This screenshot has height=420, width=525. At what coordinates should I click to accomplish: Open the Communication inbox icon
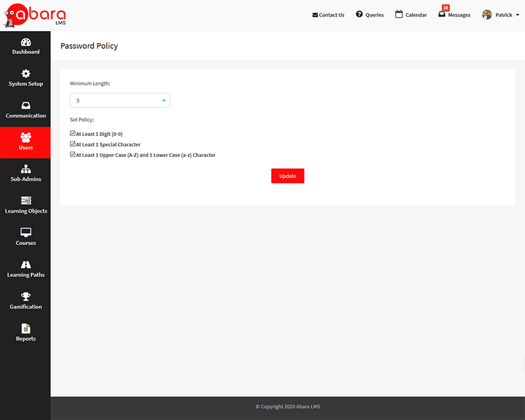point(26,105)
